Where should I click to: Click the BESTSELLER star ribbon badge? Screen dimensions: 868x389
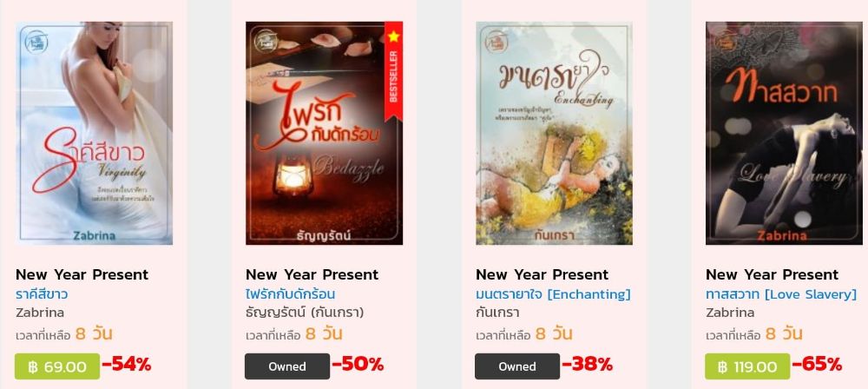click(x=393, y=72)
